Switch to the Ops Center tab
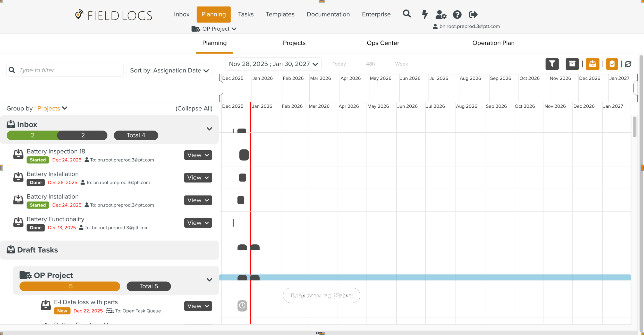This screenshot has width=644, height=335. [x=383, y=43]
